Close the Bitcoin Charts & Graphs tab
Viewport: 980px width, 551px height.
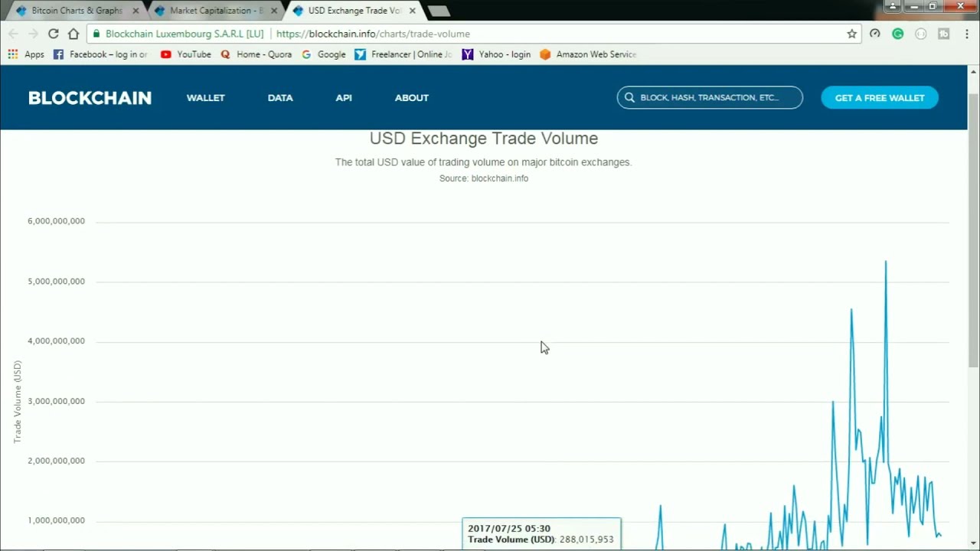136,11
